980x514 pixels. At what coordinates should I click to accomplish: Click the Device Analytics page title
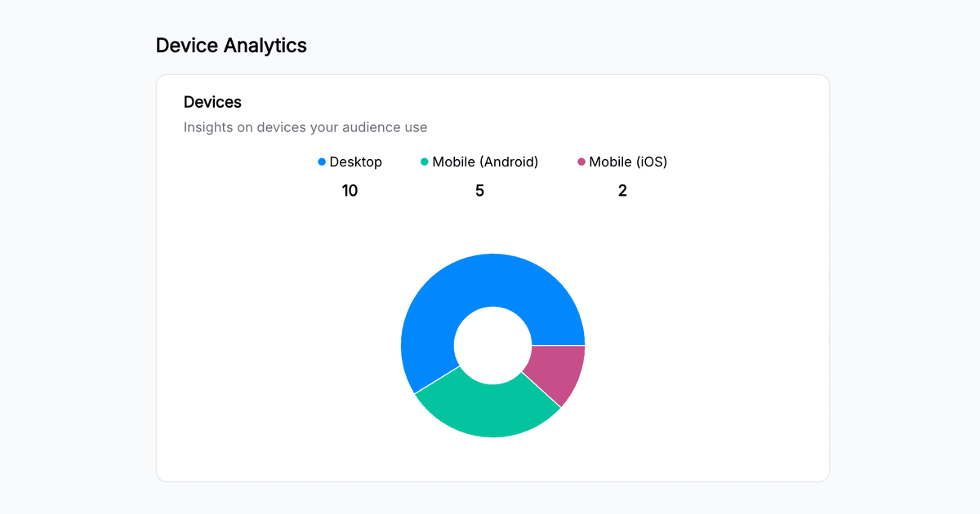pyautogui.click(x=231, y=45)
